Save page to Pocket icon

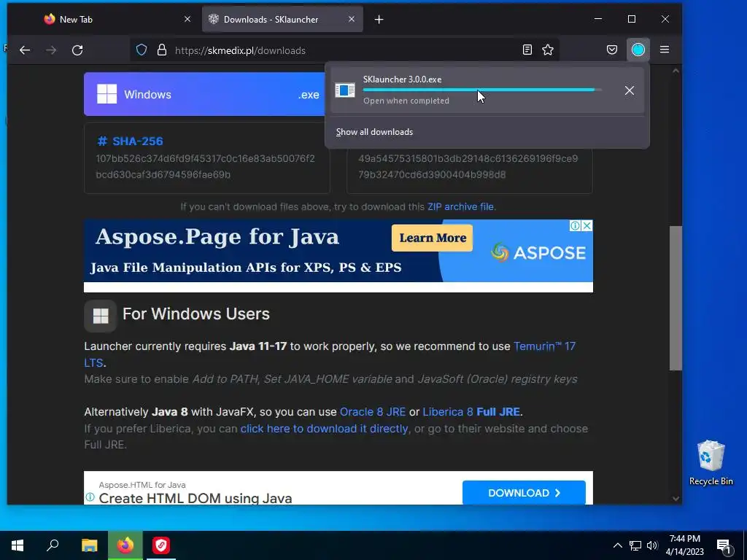tap(612, 50)
